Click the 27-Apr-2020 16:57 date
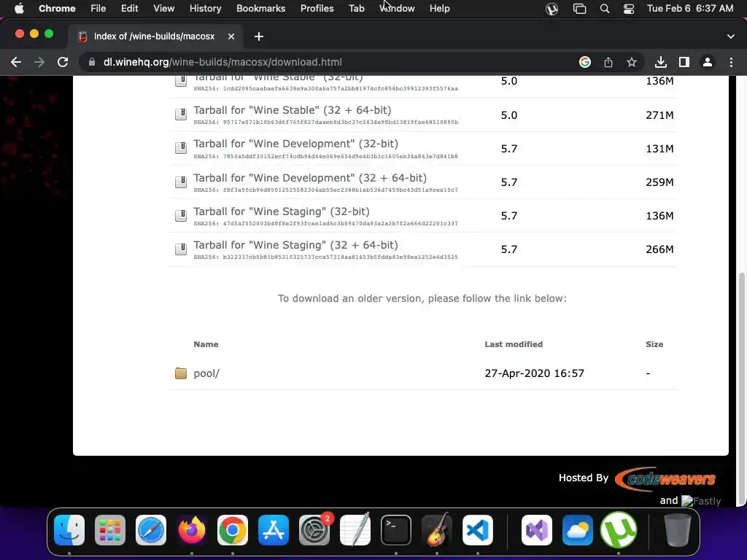 tap(534, 373)
